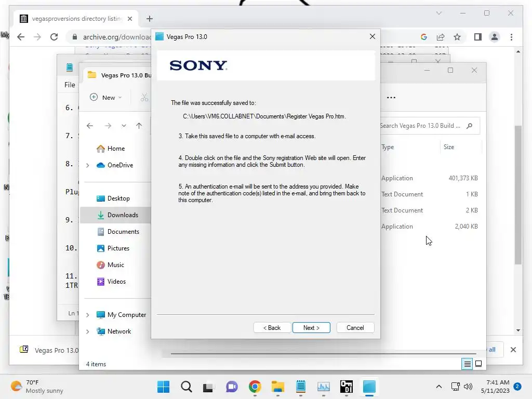Open a new Chrome tab

pyautogui.click(x=150, y=19)
